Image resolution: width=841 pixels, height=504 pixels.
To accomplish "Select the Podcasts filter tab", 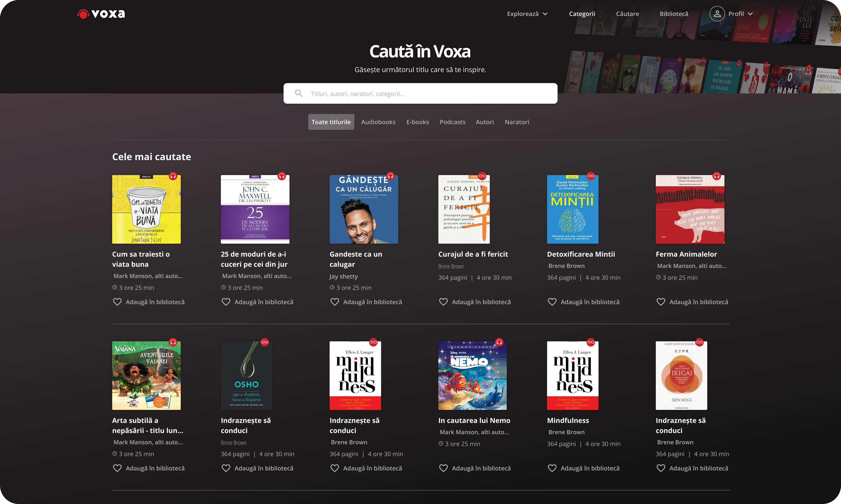I will (452, 122).
